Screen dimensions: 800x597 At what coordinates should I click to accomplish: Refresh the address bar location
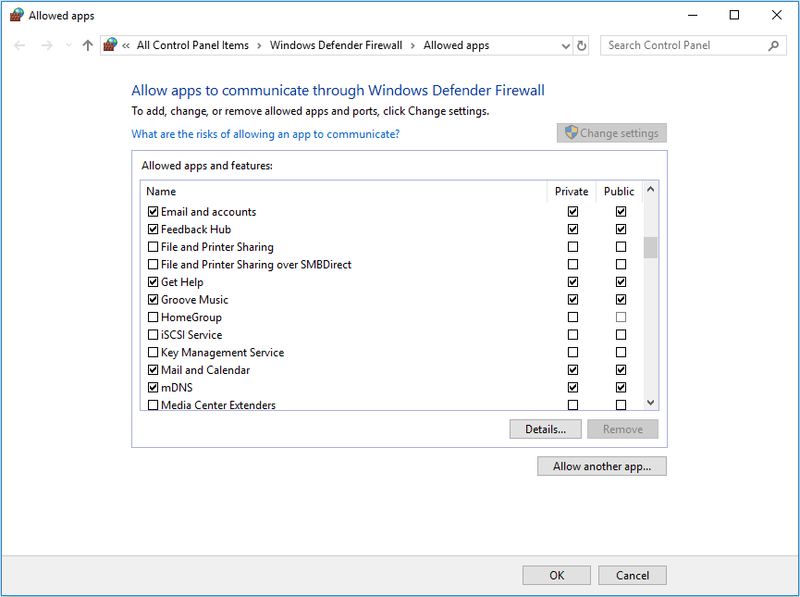pos(581,45)
